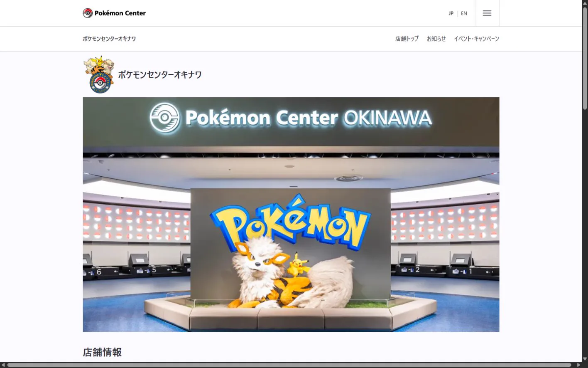Click the vertical scrollbar thumb

point(585,58)
